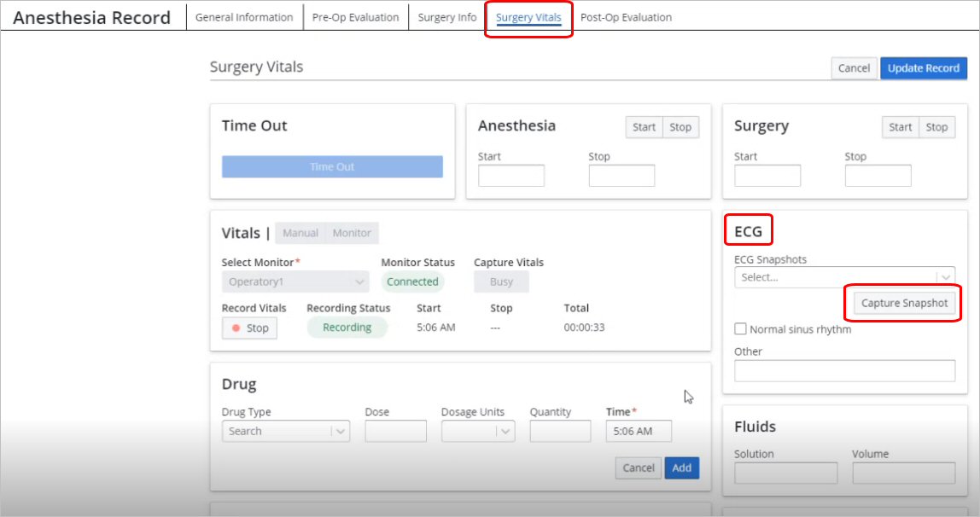The height and width of the screenshot is (517, 980).
Task: Switch Vitals to Manual mode
Action: 300,233
